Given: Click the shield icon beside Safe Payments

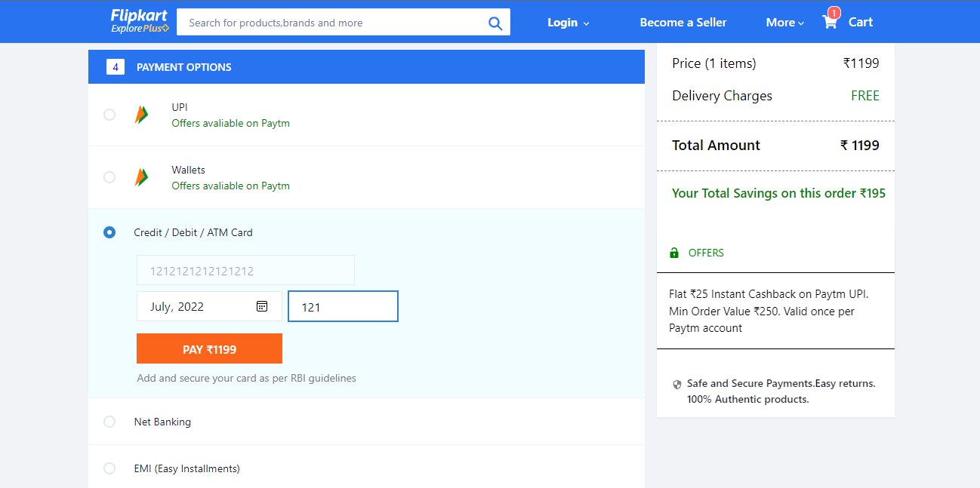Looking at the screenshot, I should (x=676, y=385).
